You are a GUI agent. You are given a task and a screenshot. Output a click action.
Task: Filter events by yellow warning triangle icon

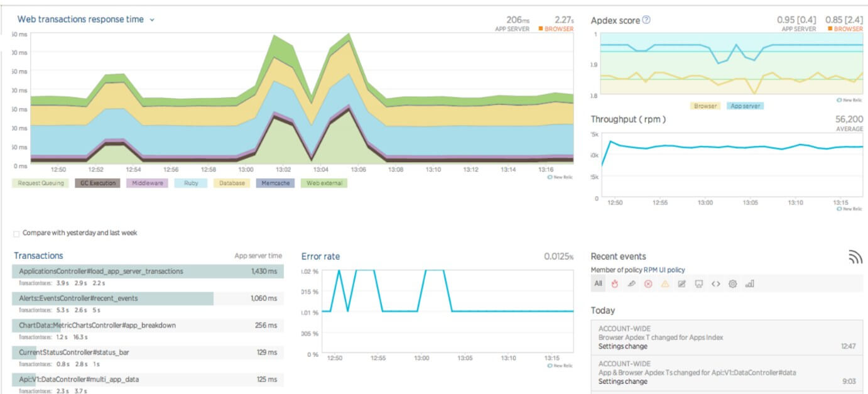[665, 284]
